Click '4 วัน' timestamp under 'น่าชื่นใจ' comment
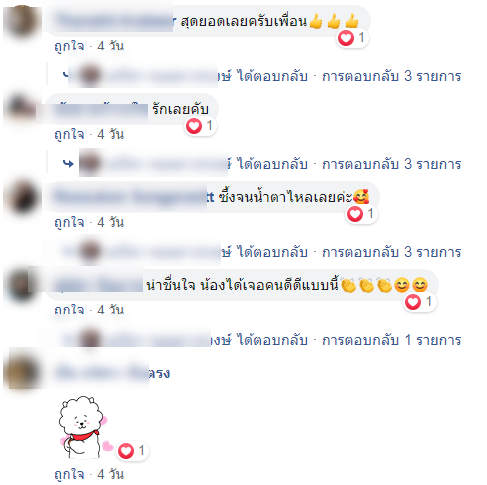This screenshot has width=487, height=485. pos(111,310)
